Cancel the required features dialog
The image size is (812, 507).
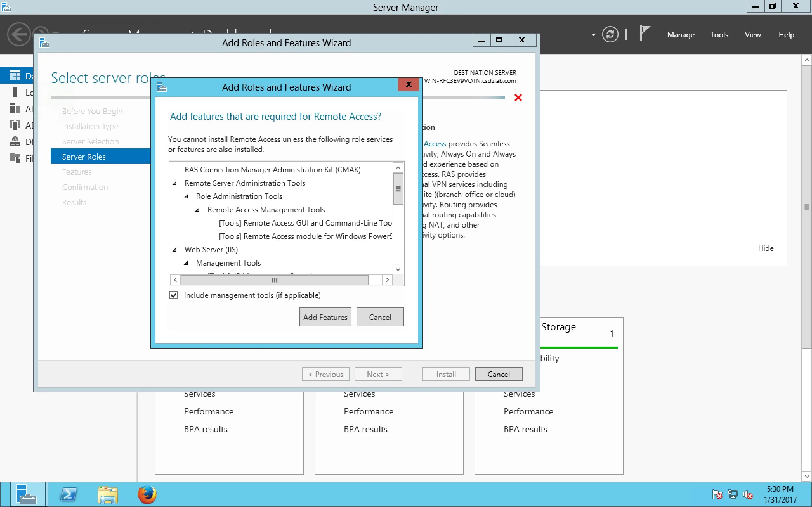pyautogui.click(x=379, y=317)
